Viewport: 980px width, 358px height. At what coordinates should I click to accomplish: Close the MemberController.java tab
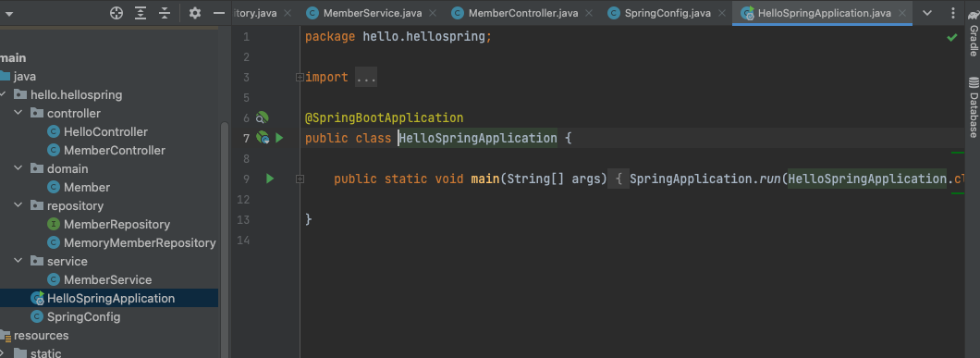pos(589,13)
